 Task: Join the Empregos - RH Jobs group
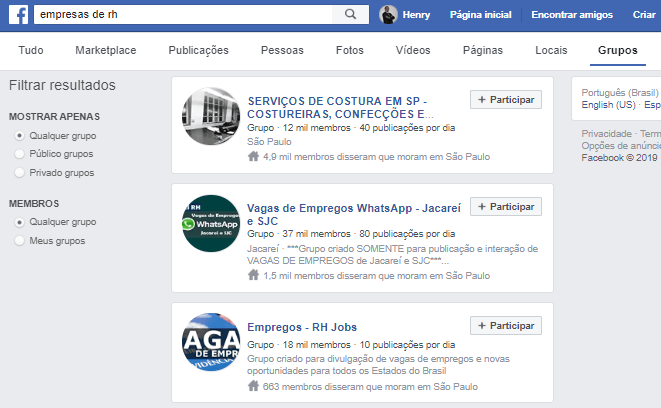coord(506,325)
